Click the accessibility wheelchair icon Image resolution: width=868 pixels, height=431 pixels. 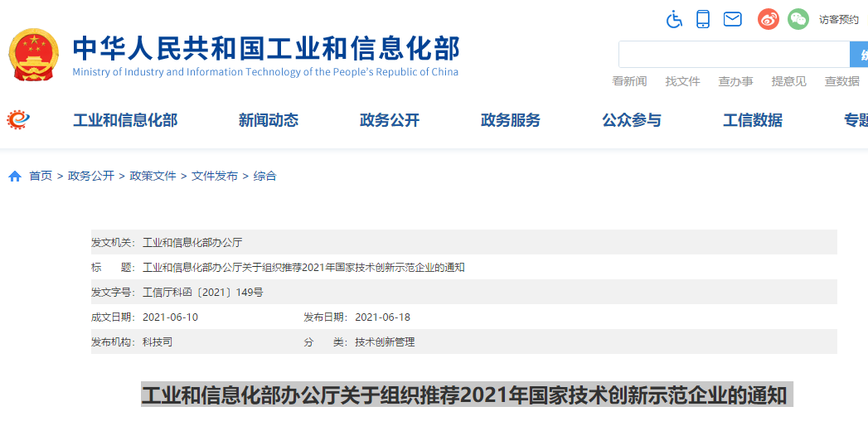675,19
